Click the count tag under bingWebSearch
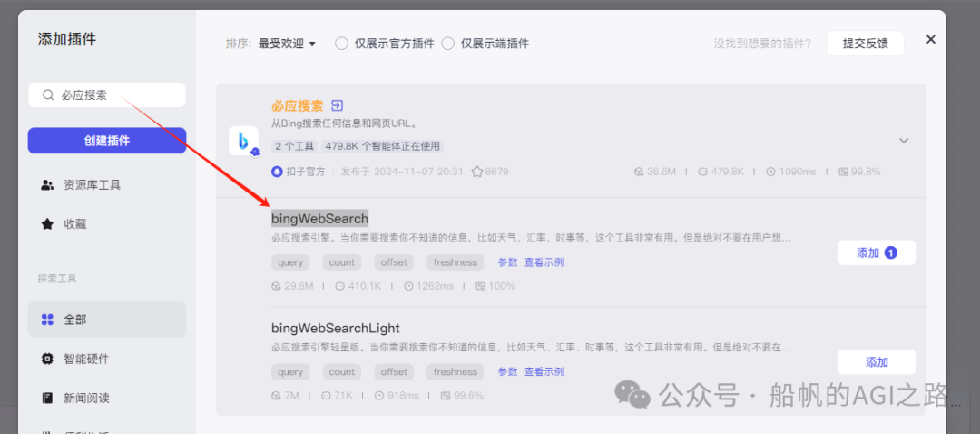The width and height of the screenshot is (980, 434). point(342,262)
